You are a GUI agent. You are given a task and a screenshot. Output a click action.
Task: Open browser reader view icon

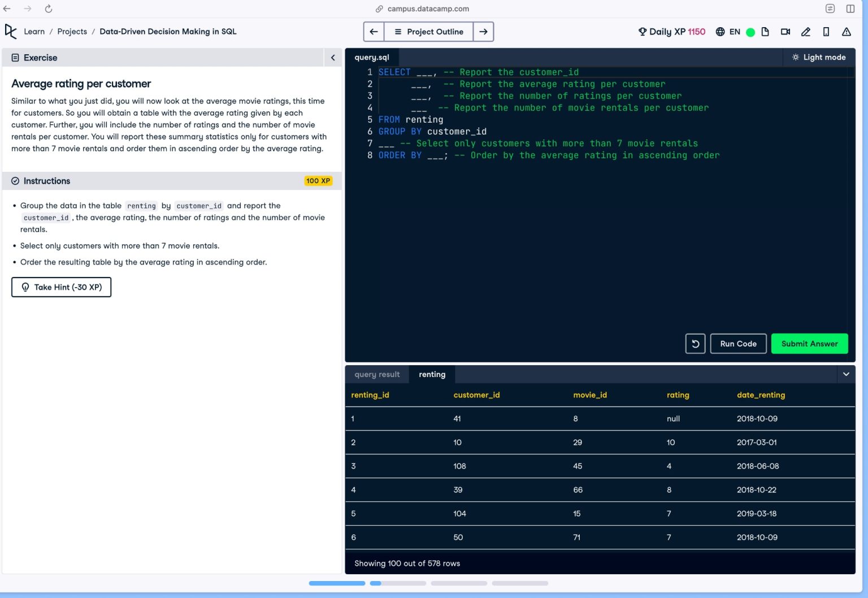[x=830, y=8]
